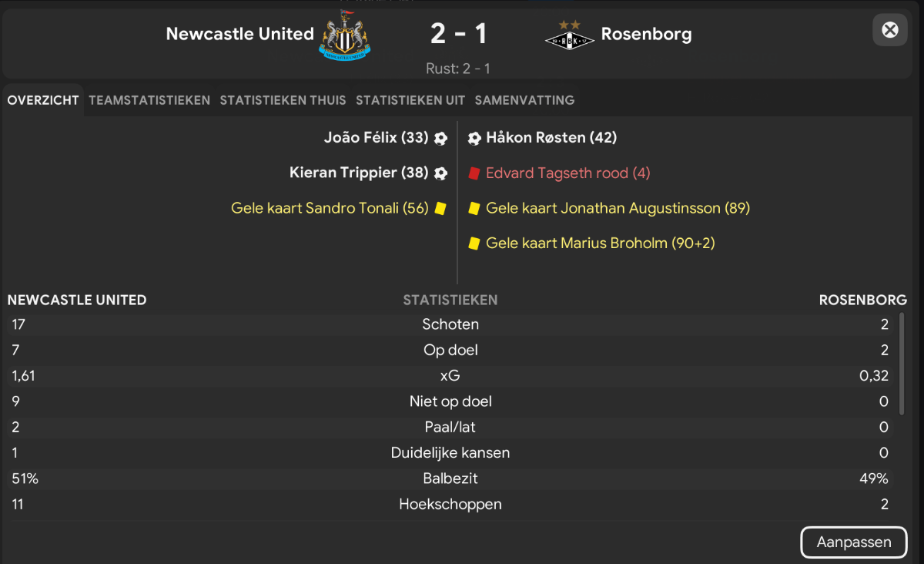Open the Newcastle United team name link

pos(240,34)
